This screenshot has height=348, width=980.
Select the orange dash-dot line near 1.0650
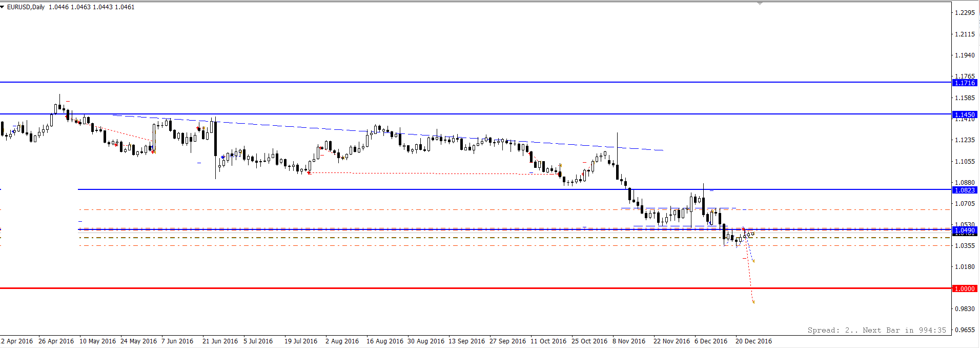515,209
